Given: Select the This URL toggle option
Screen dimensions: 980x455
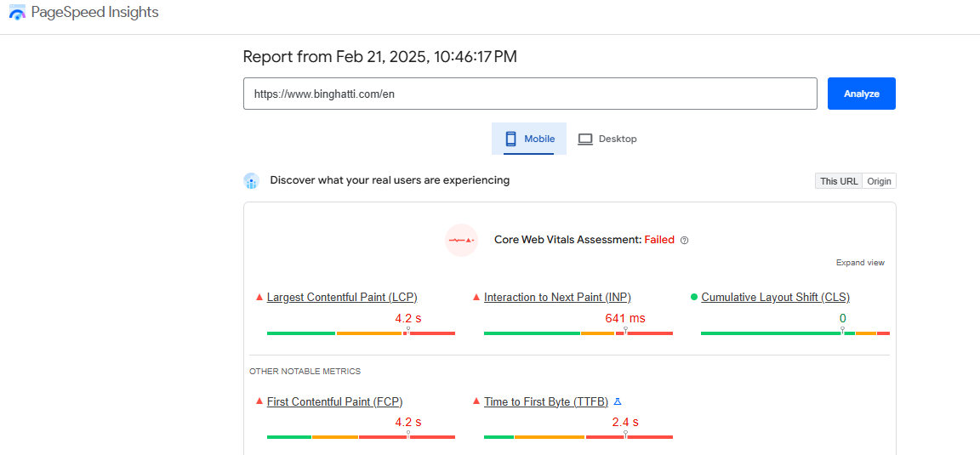Looking at the screenshot, I should (839, 181).
